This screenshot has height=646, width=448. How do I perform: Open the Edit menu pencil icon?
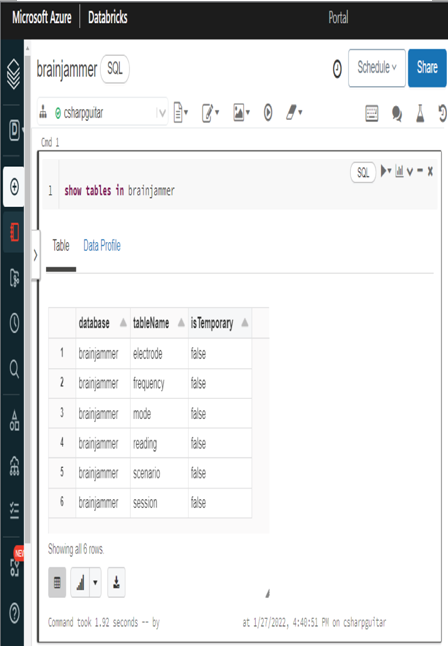point(210,112)
